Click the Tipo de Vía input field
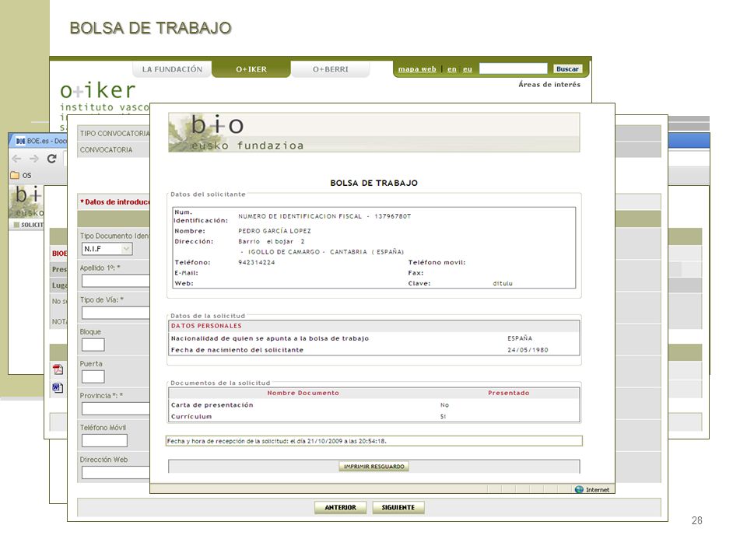The height and width of the screenshot is (560, 747). 116,313
